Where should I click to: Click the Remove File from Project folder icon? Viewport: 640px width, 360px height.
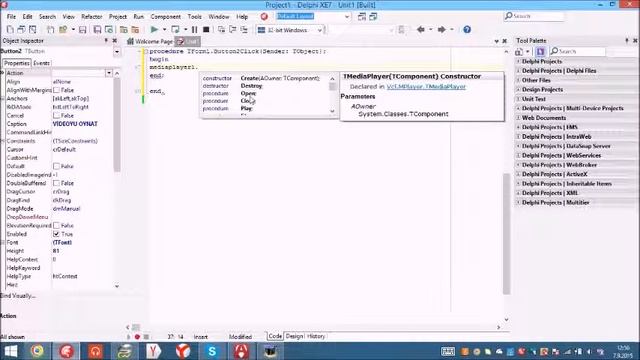pyautogui.click(x=135, y=29)
